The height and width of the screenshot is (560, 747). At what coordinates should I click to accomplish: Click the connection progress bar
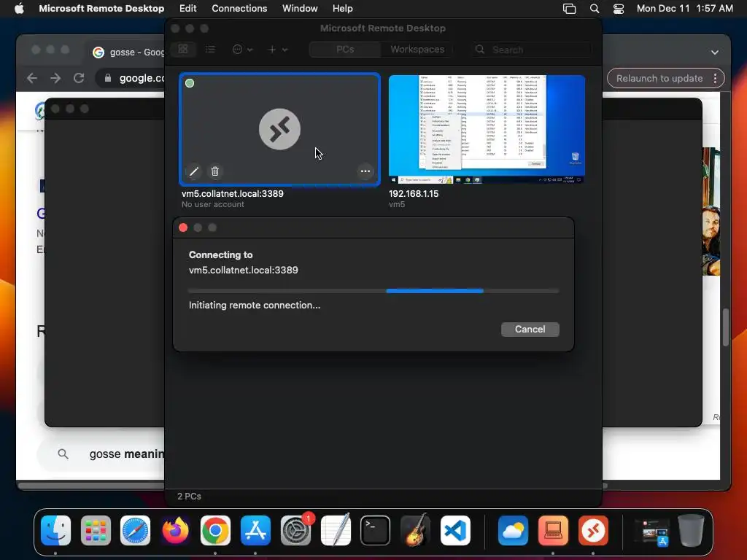373,290
